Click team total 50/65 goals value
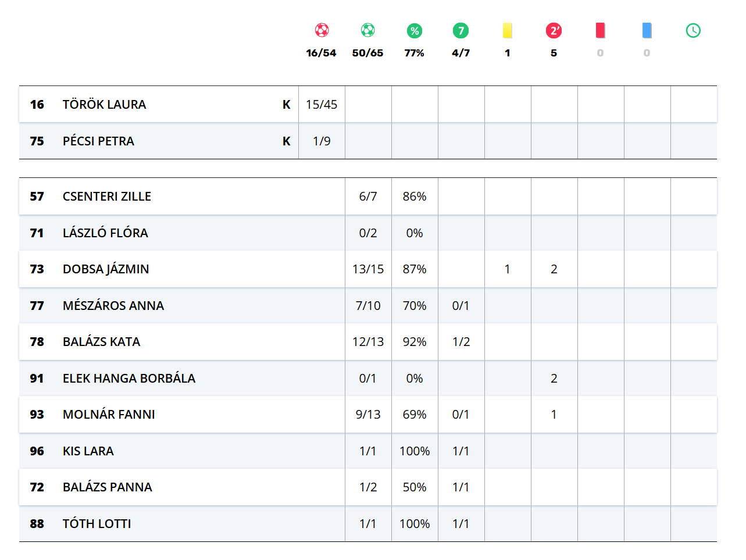This screenshot has height=560, width=746. point(367,53)
